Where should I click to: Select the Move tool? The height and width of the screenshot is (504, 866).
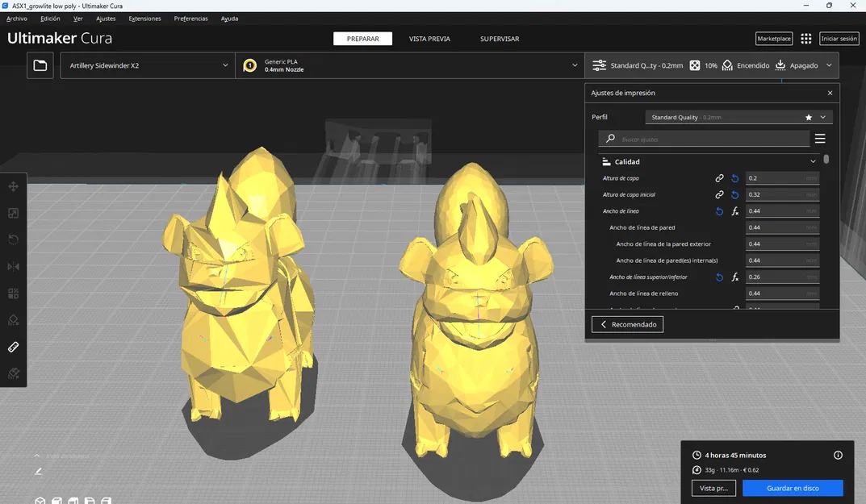13,185
